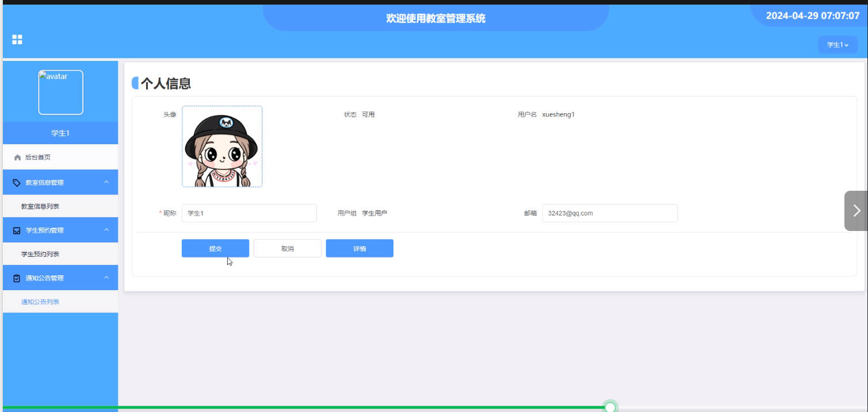Click the clipboard icon beside 通知公告管理
Screen dimensions: 868x412
[17, 278]
